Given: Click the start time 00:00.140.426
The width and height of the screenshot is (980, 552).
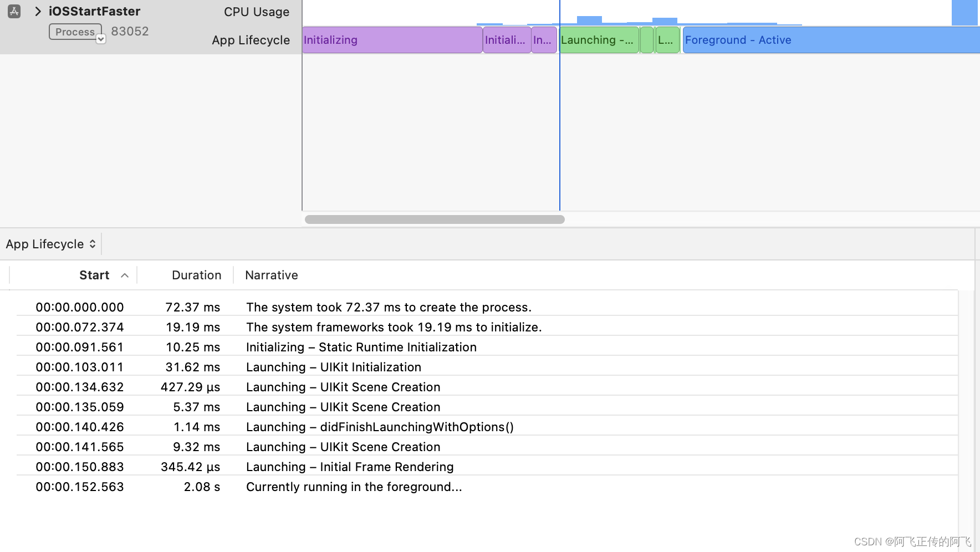Looking at the screenshot, I should [x=80, y=427].
